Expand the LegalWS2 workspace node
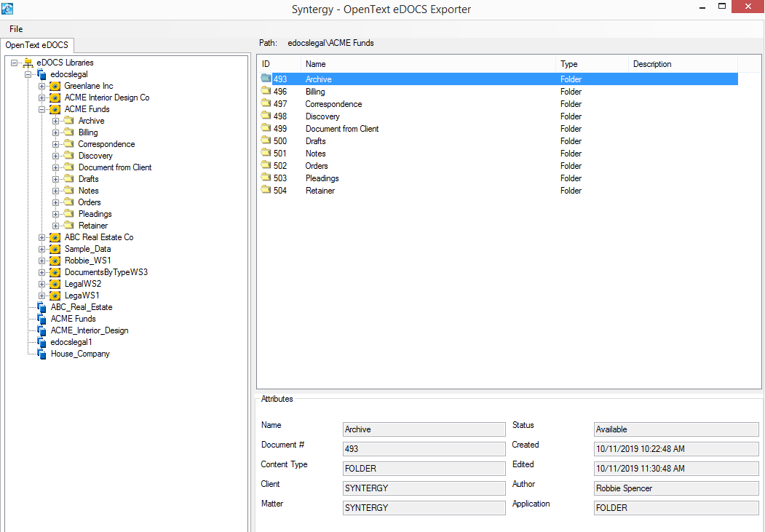 (42, 285)
